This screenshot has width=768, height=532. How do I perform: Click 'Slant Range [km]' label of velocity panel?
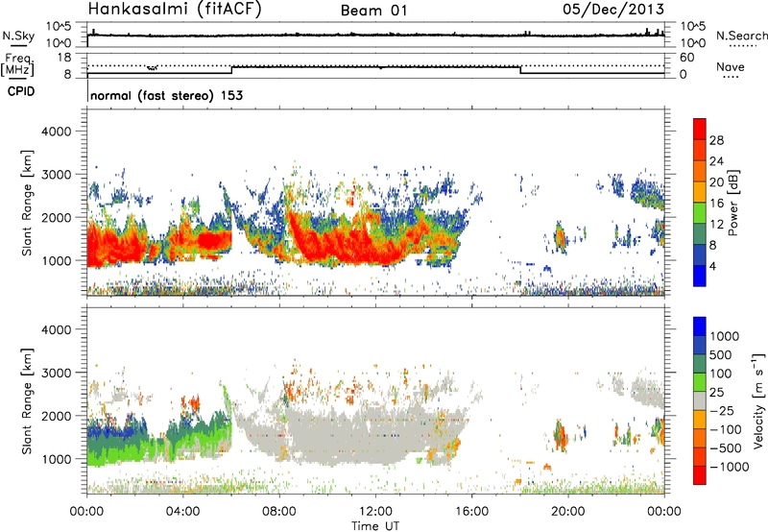tap(27, 400)
